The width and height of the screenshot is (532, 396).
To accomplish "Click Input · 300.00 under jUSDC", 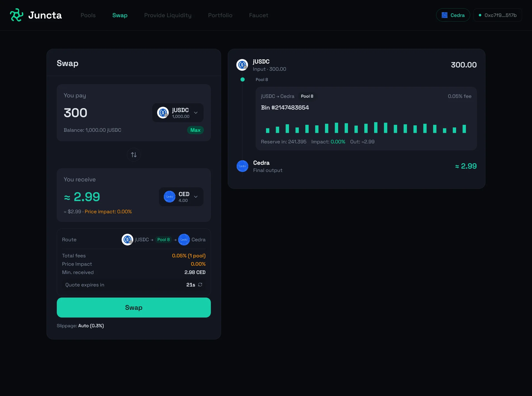I will click(x=270, y=69).
